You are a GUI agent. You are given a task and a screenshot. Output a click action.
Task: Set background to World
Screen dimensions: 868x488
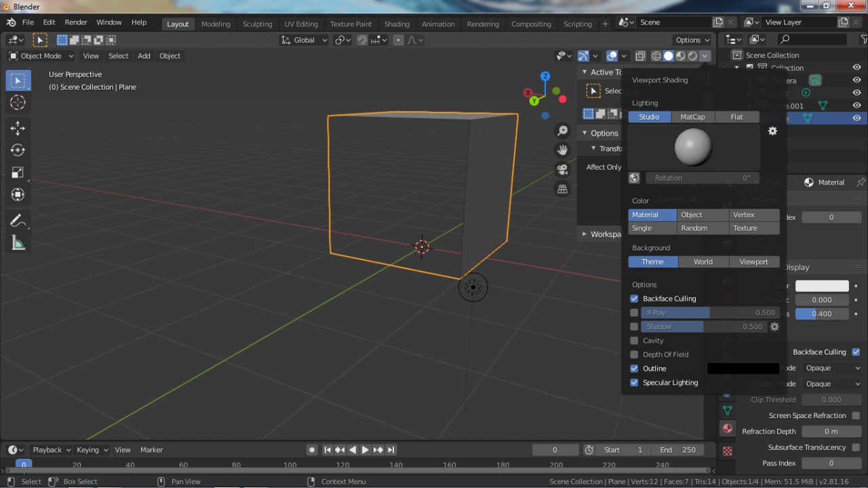(x=703, y=262)
